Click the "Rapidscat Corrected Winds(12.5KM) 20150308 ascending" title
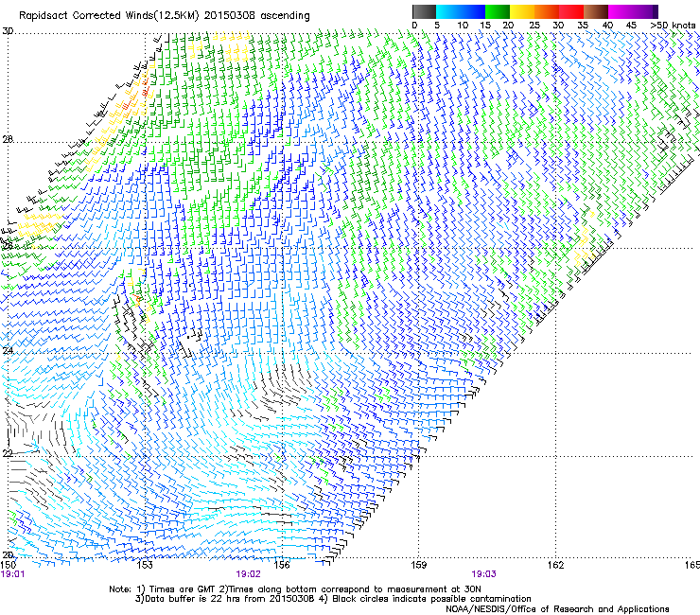This screenshot has height=615, width=700. click(165, 16)
